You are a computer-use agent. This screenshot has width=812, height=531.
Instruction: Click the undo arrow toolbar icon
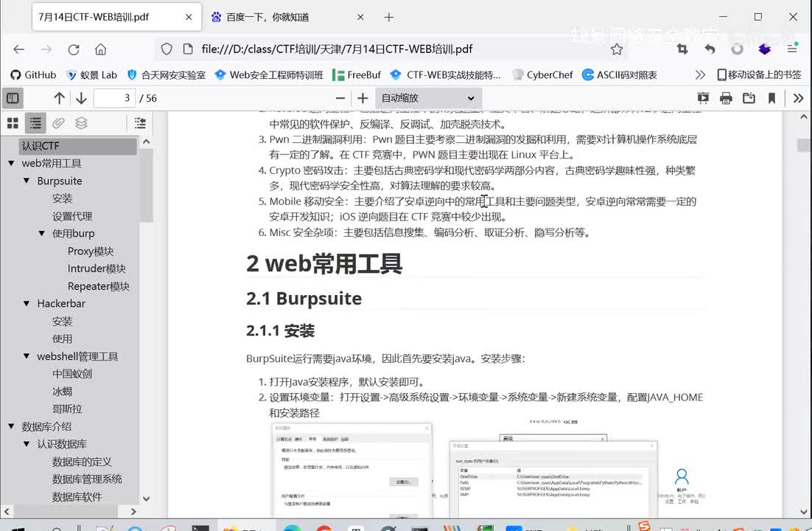point(710,49)
